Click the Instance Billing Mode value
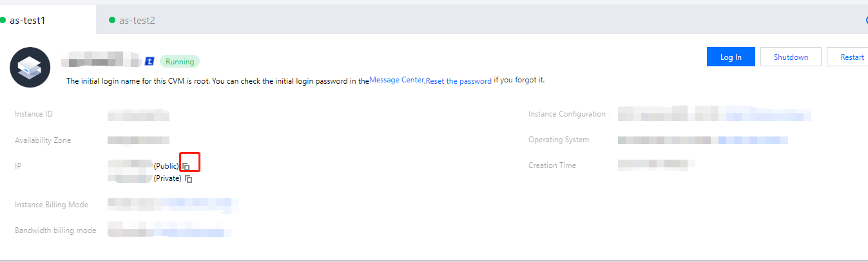 click(x=173, y=205)
